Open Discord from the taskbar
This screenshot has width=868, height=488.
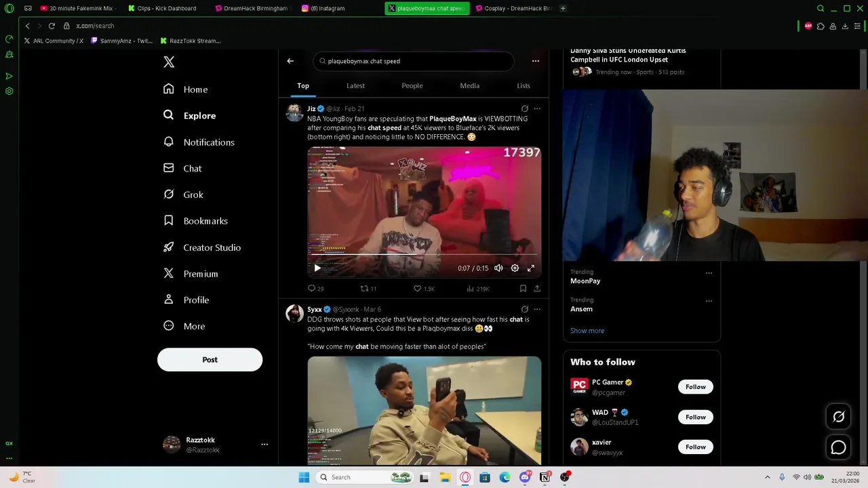click(x=525, y=477)
